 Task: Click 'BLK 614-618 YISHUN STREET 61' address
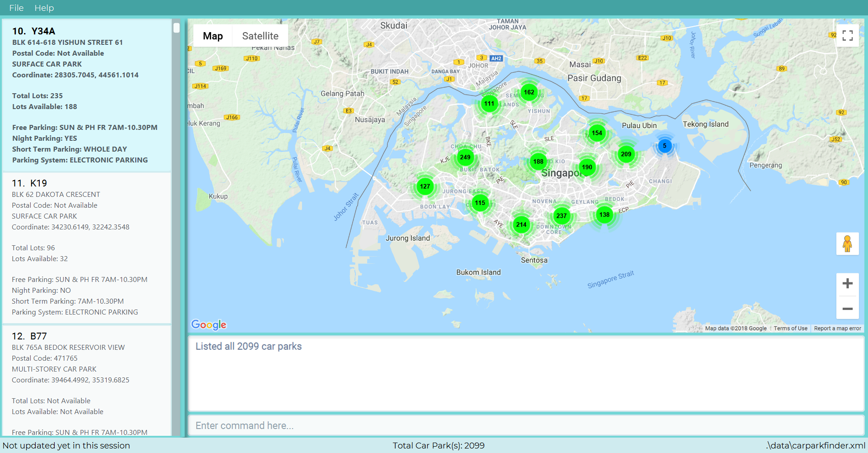[x=67, y=42]
